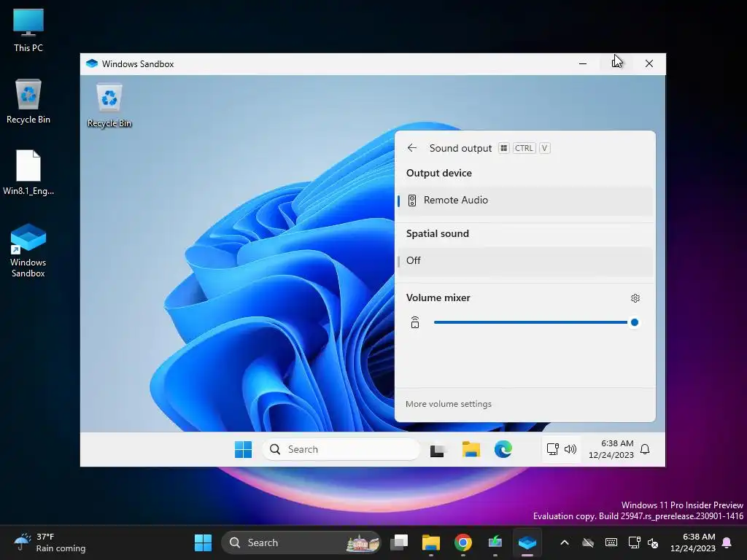Show hidden icons in host tray
The height and width of the screenshot is (560, 747).
click(x=565, y=542)
